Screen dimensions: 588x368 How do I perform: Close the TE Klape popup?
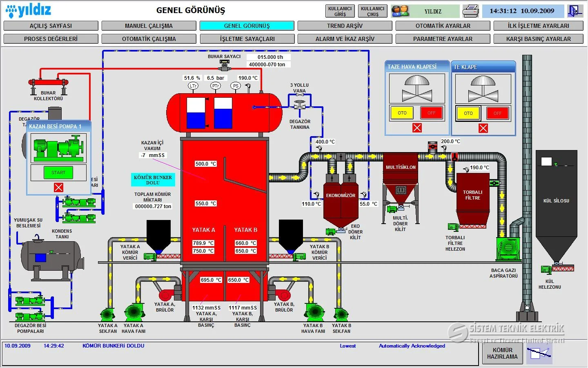483,128
